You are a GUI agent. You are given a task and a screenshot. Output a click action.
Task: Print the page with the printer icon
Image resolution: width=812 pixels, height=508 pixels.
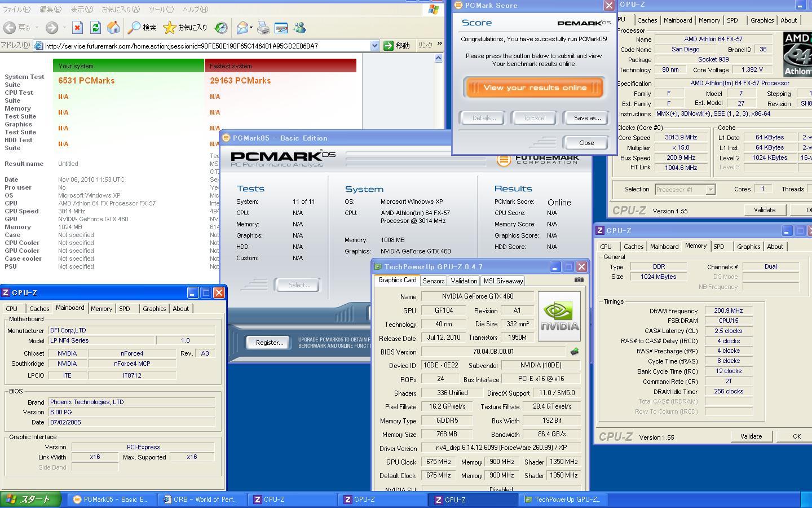click(263, 28)
